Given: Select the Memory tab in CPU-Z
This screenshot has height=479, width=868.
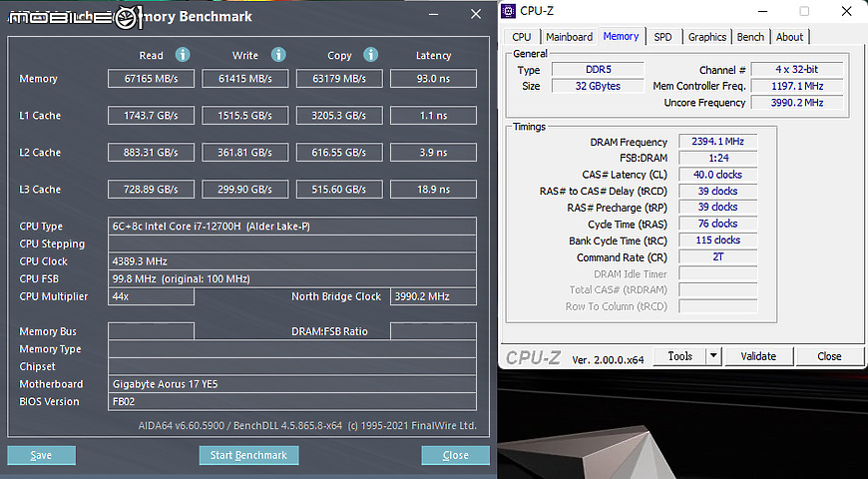Looking at the screenshot, I should click(622, 36).
